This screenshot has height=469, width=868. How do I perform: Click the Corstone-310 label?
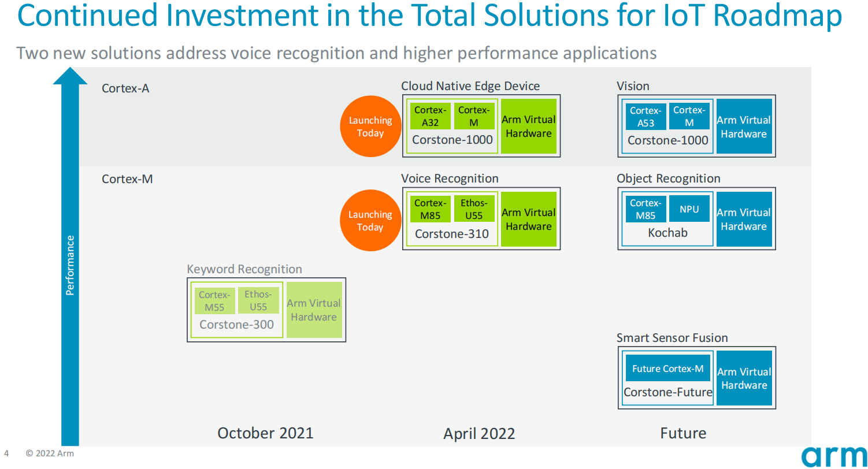(x=452, y=234)
